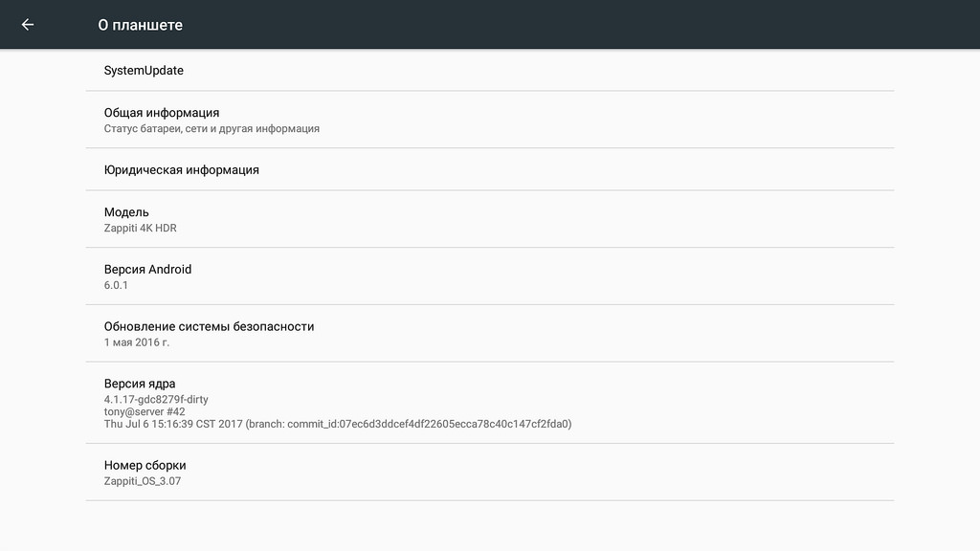Click the Zappiti_OS_3.07 build value
Image resolution: width=980 pixels, height=551 pixels.
tap(143, 481)
